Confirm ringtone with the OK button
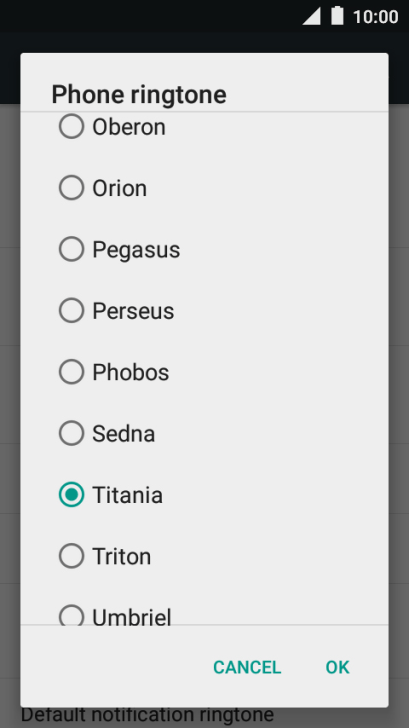This screenshot has height=728, width=409. click(338, 667)
